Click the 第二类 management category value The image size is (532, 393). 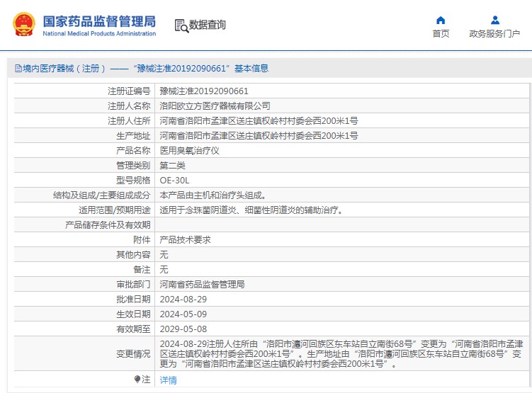(x=172, y=166)
